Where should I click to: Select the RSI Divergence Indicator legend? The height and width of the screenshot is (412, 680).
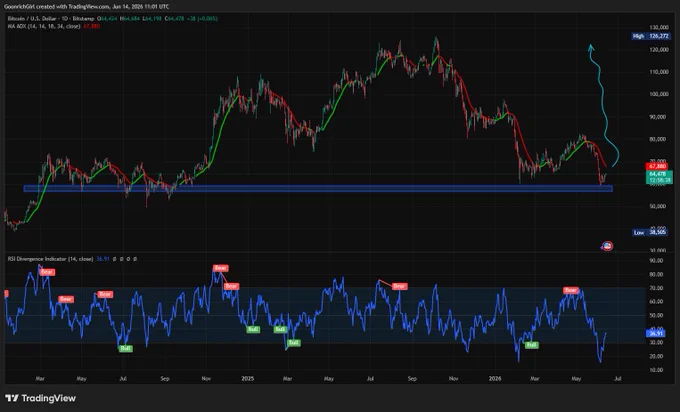coord(50,259)
